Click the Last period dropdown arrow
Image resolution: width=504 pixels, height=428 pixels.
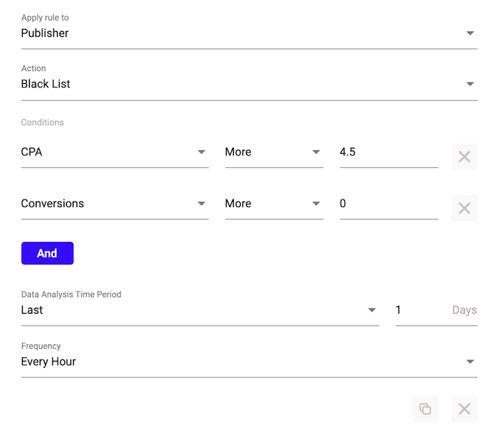(x=372, y=310)
